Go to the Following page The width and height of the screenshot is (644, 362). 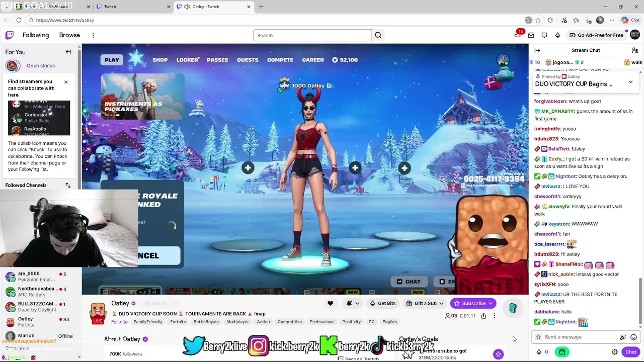36,35
